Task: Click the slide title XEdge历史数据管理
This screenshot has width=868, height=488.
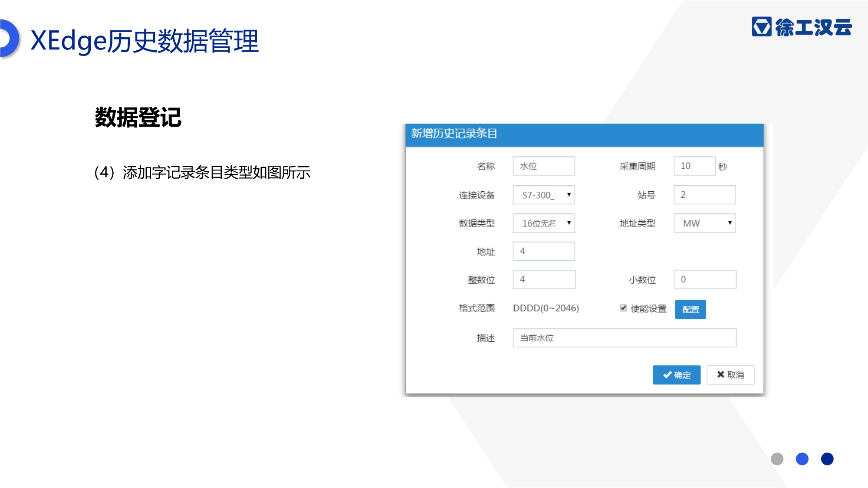Action: coord(145,41)
